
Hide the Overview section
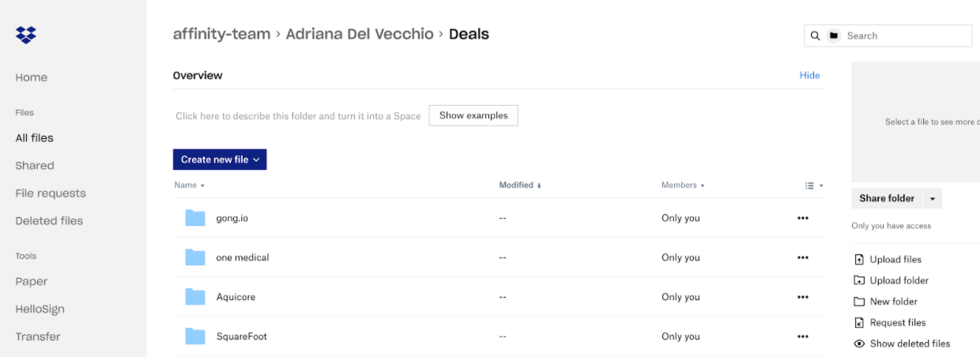pos(809,75)
